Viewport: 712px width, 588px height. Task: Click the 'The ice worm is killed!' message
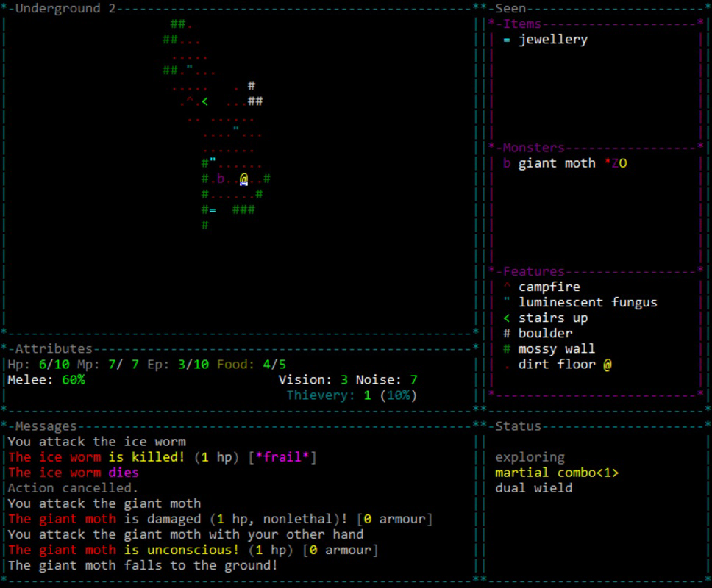pyautogui.click(x=162, y=457)
